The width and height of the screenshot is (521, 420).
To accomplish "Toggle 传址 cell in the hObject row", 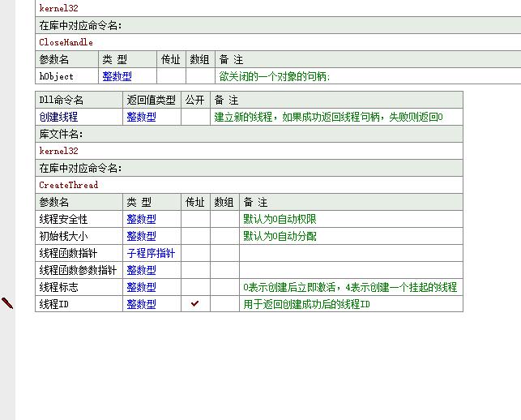I will pyautogui.click(x=171, y=76).
